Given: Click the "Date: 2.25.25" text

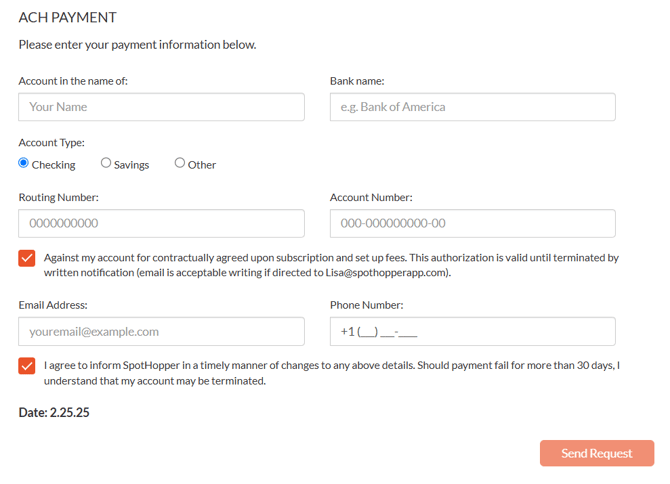Looking at the screenshot, I should click(x=54, y=412).
